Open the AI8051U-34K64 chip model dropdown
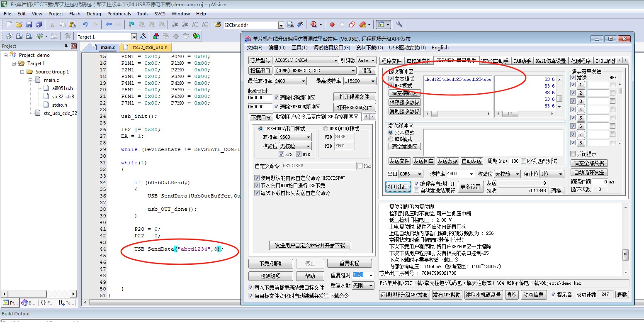Image resolution: width=644 pixels, height=322 pixels. click(306, 60)
